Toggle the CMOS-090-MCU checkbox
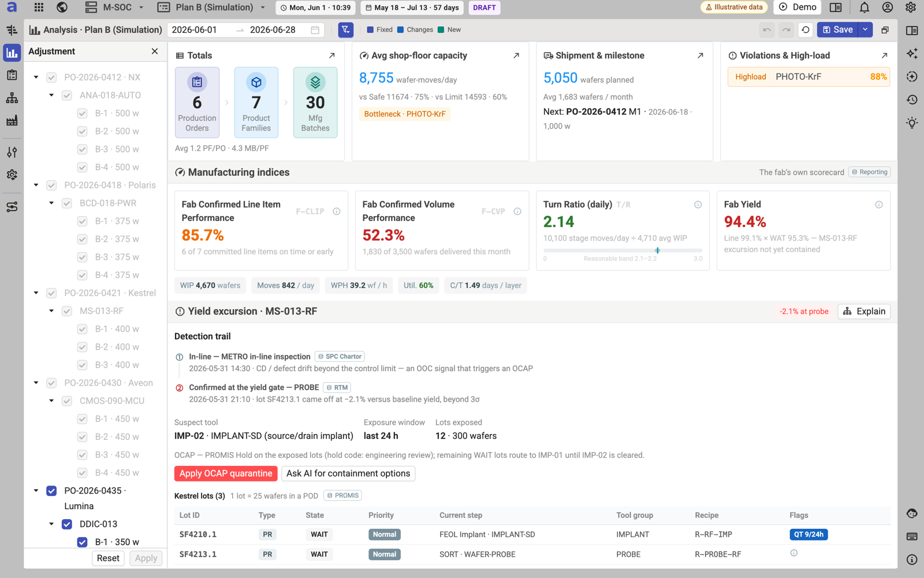The height and width of the screenshot is (578, 924). tap(67, 401)
